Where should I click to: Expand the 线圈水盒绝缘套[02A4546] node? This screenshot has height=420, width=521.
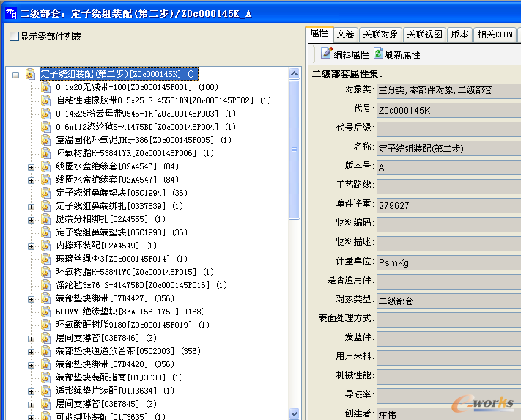click(x=32, y=166)
